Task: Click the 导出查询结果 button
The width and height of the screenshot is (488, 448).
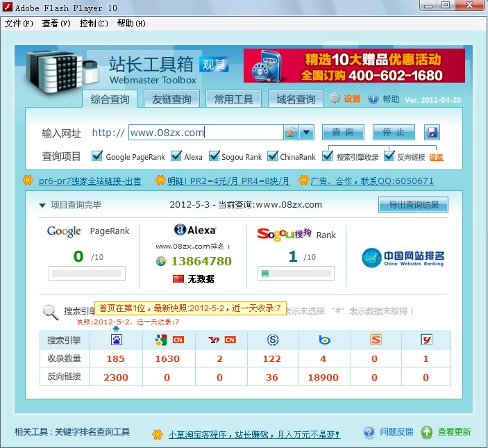Action: (413, 204)
